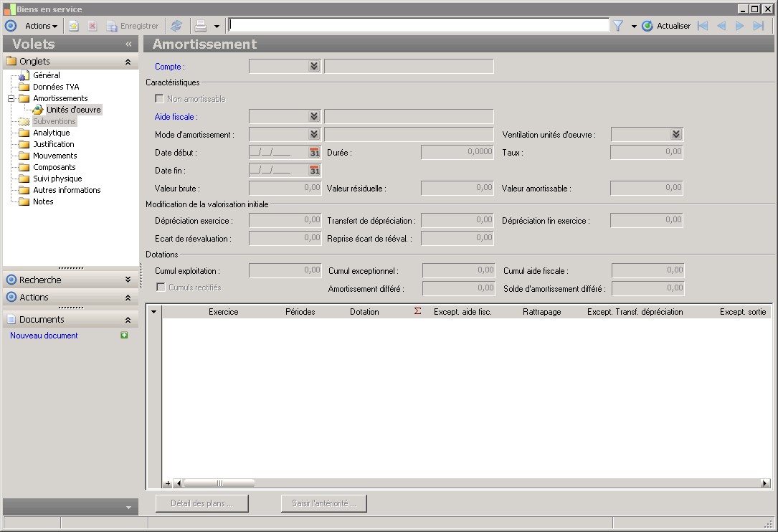Select Analytique in the Onglets tree
This screenshot has height=532, width=778.
pyautogui.click(x=51, y=133)
